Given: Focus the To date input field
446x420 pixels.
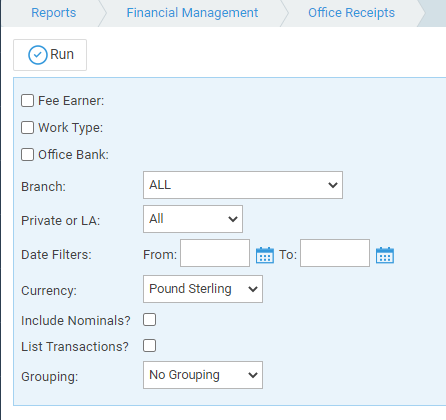Looking at the screenshot, I should (x=335, y=253).
